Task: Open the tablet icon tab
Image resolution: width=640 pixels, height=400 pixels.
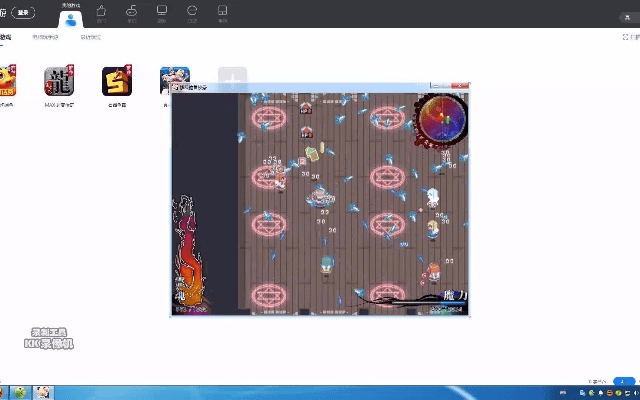Action: click(222, 13)
